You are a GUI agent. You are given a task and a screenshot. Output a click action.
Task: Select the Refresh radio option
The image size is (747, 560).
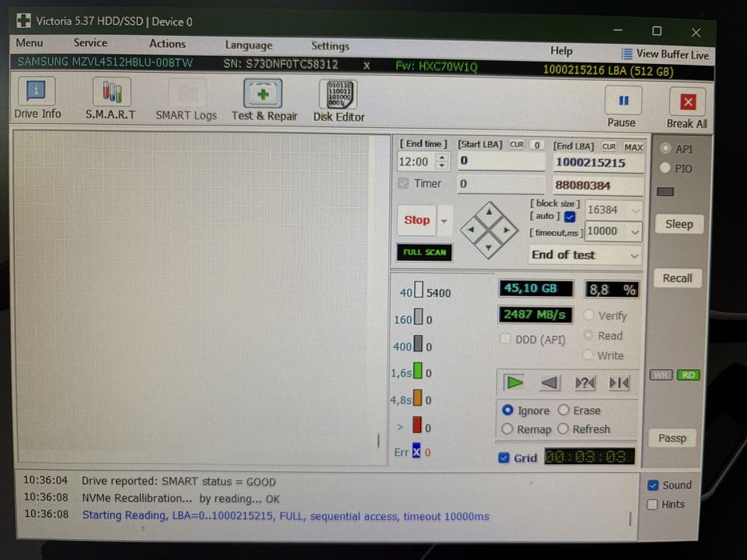click(563, 429)
